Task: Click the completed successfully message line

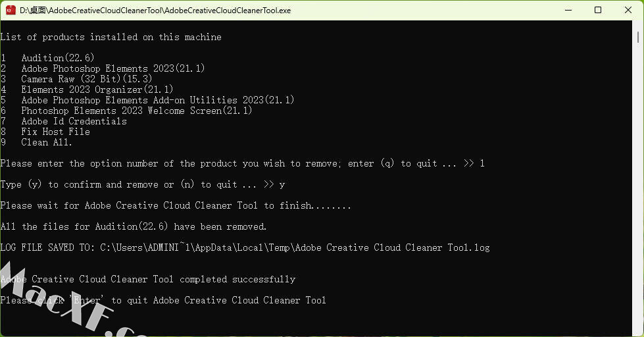Action: (148, 280)
